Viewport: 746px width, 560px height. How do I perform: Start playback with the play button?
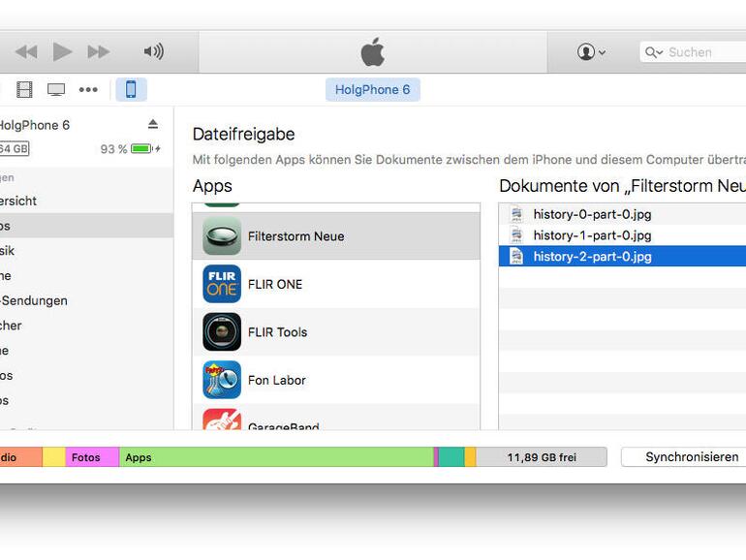[x=62, y=51]
